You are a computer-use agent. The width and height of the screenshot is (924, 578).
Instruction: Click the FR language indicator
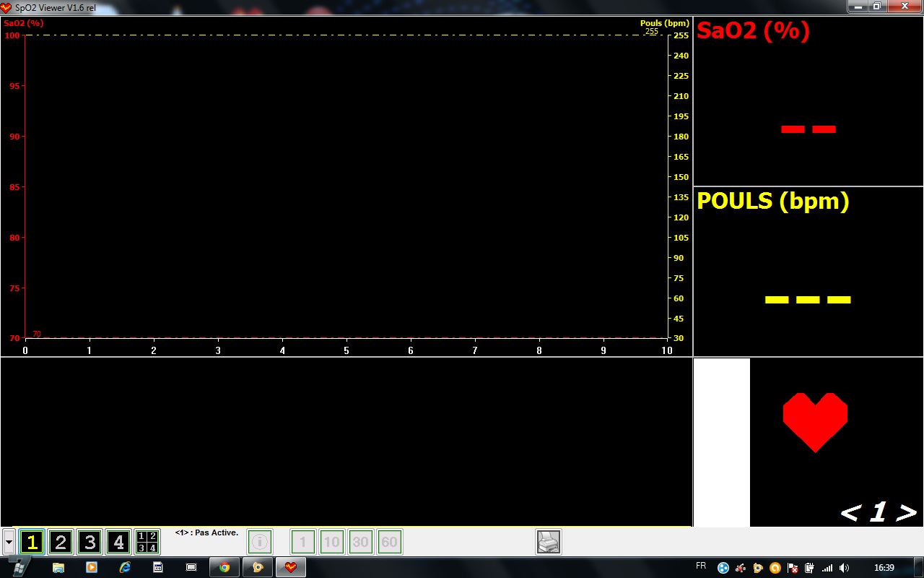pos(701,566)
